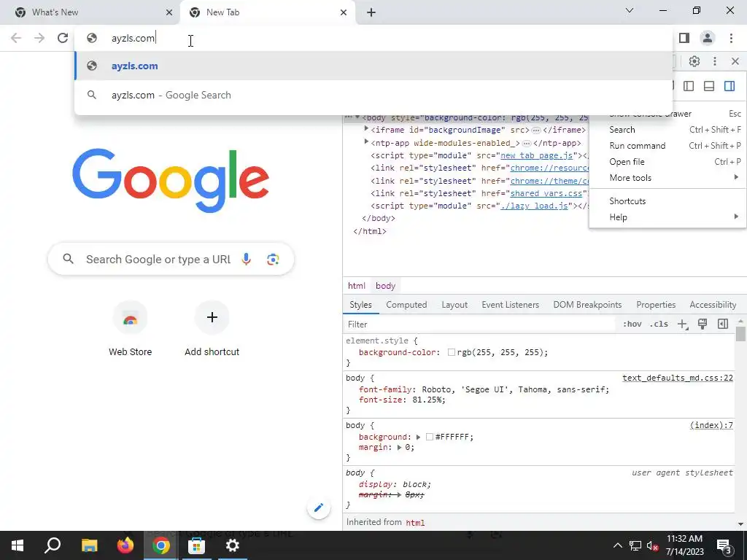Expand the margin: 0 shorthand property

pyautogui.click(x=399, y=448)
